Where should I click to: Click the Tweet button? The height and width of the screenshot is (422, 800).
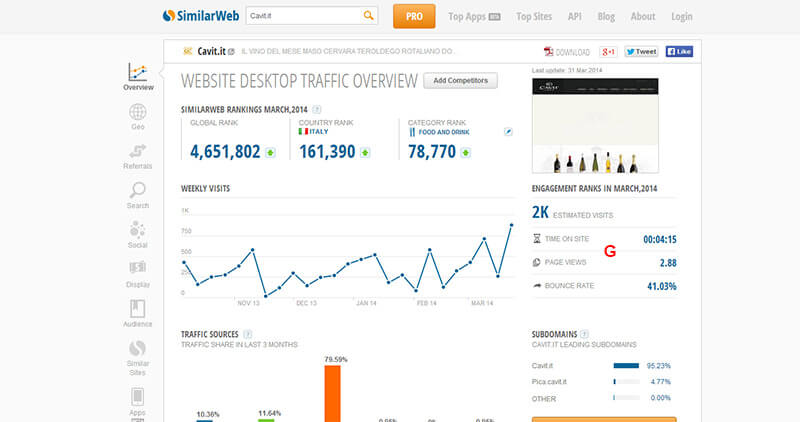[x=641, y=52]
